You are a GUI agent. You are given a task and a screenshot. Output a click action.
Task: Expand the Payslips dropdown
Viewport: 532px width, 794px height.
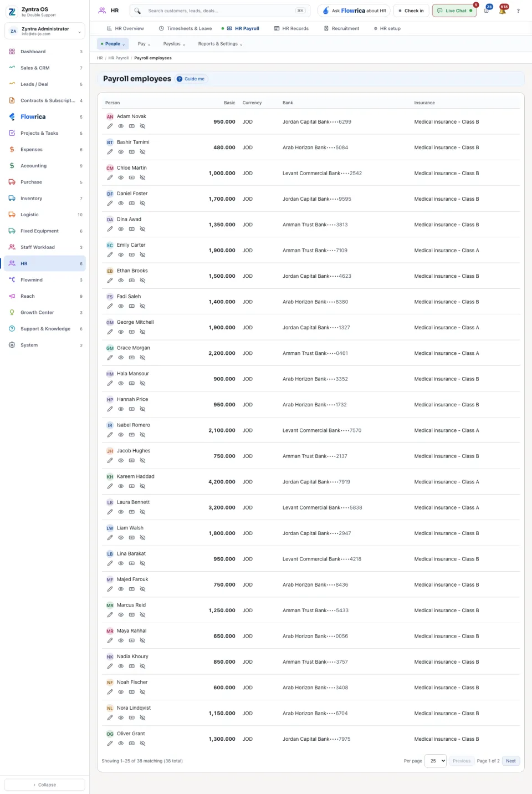tap(174, 44)
